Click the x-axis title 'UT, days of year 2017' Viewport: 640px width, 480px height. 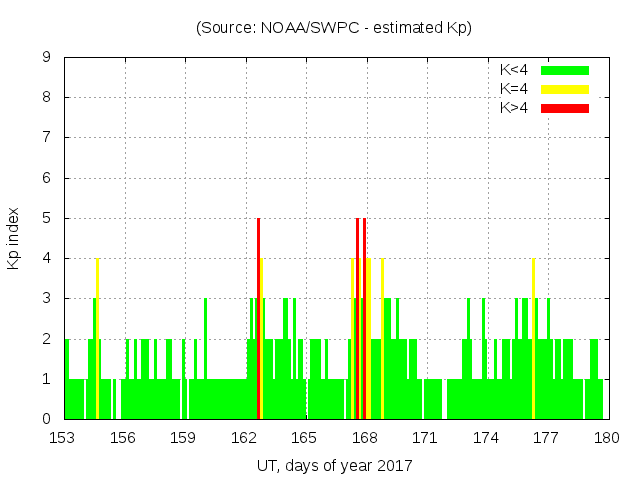point(334,465)
